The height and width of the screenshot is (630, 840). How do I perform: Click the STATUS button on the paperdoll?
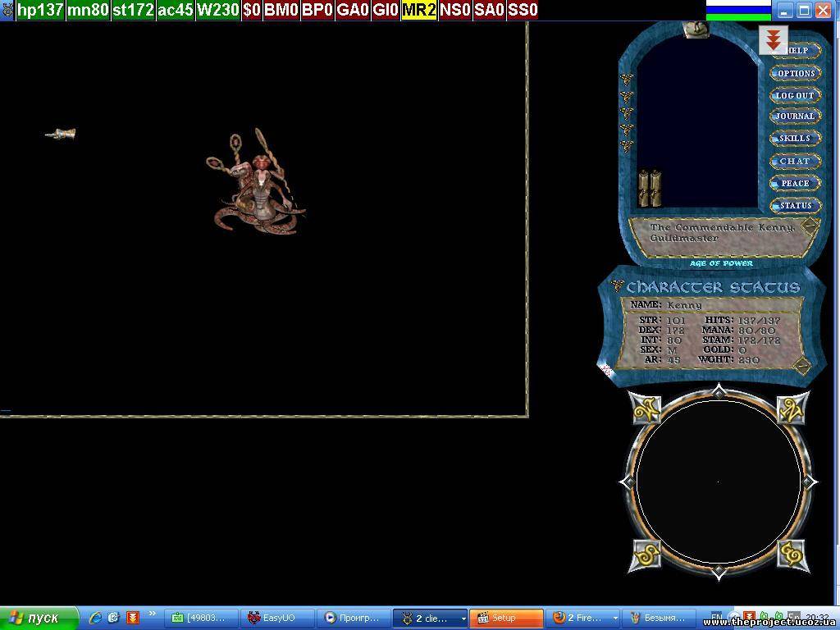pos(795,205)
